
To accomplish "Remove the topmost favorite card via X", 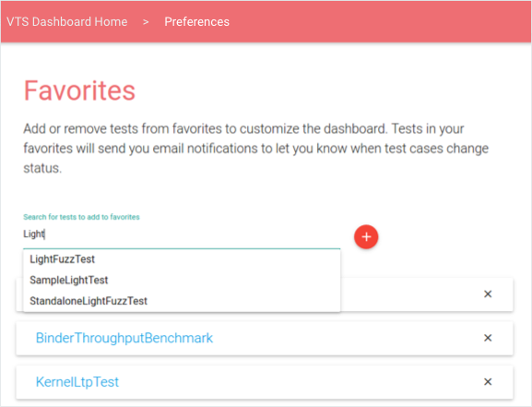I will click(x=488, y=293).
